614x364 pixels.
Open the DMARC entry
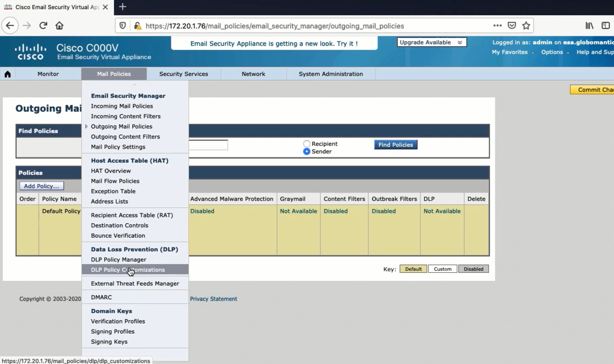pyautogui.click(x=101, y=297)
